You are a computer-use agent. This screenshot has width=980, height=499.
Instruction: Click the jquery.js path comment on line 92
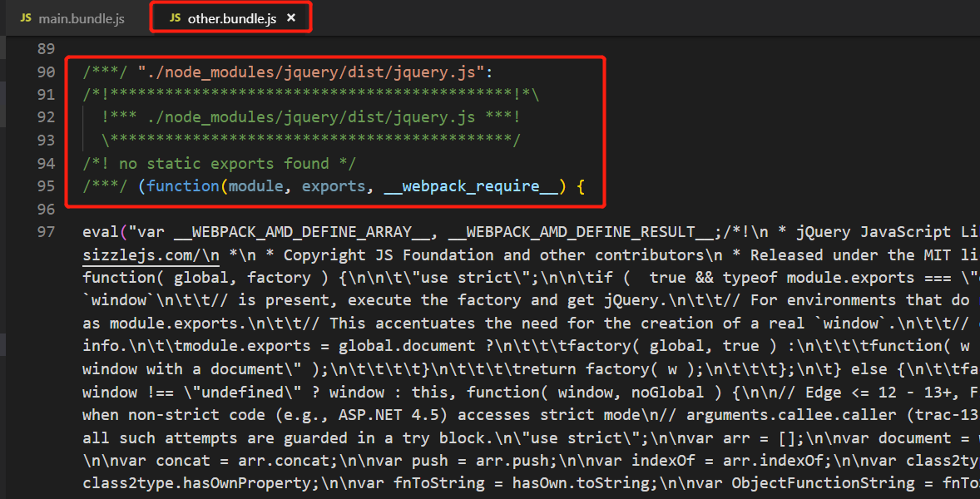click(x=311, y=117)
